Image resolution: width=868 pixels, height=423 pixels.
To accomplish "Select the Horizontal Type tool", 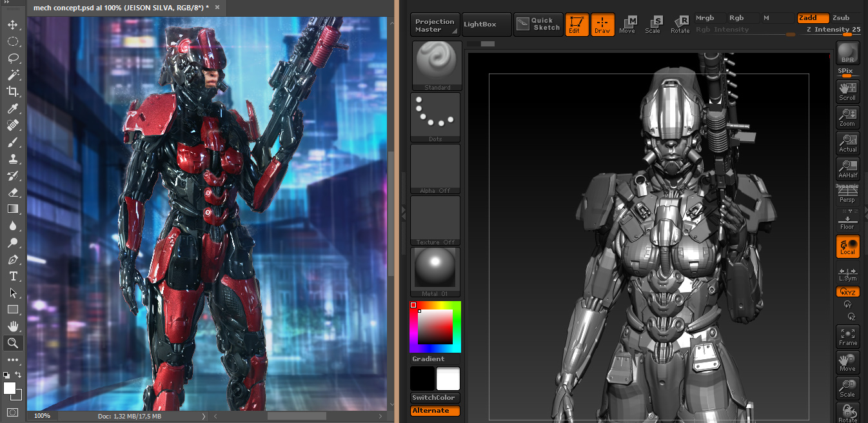I will click(x=12, y=276).
